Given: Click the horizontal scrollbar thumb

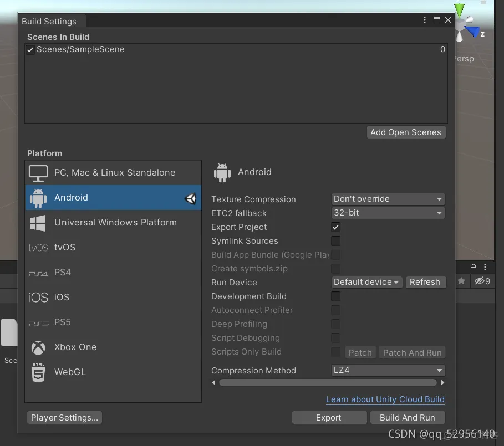Looking at the screenshot, I should pos(328,383).
